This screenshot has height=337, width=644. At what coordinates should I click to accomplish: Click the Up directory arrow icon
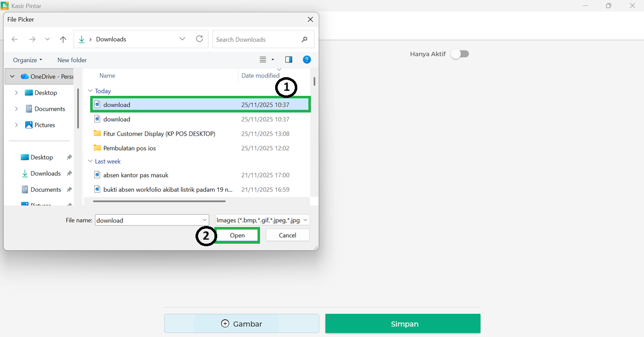[x=63, y=39]
